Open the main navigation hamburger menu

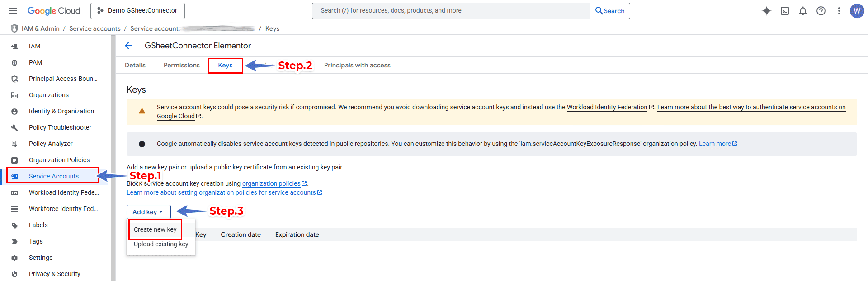(13, 11)
